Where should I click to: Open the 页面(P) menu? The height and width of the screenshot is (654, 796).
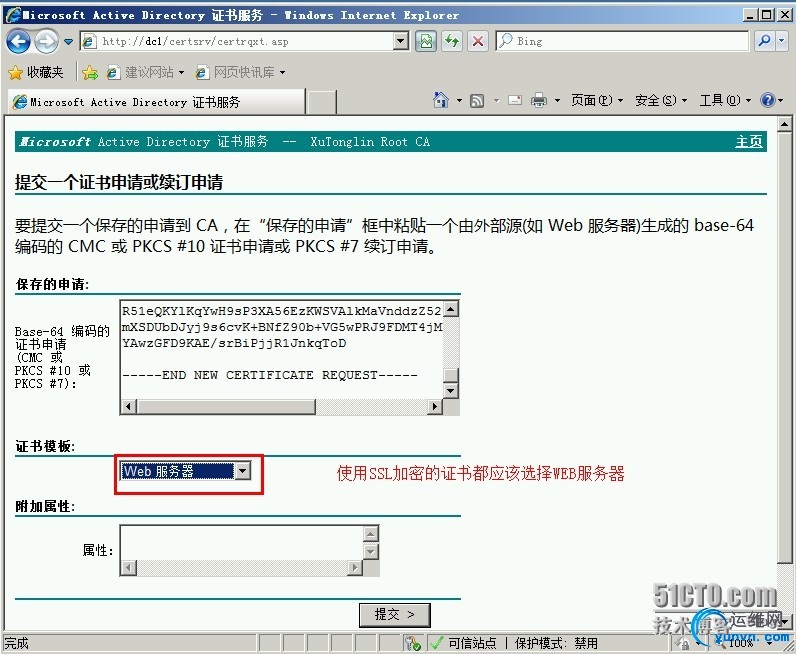(x=596, y=101)
